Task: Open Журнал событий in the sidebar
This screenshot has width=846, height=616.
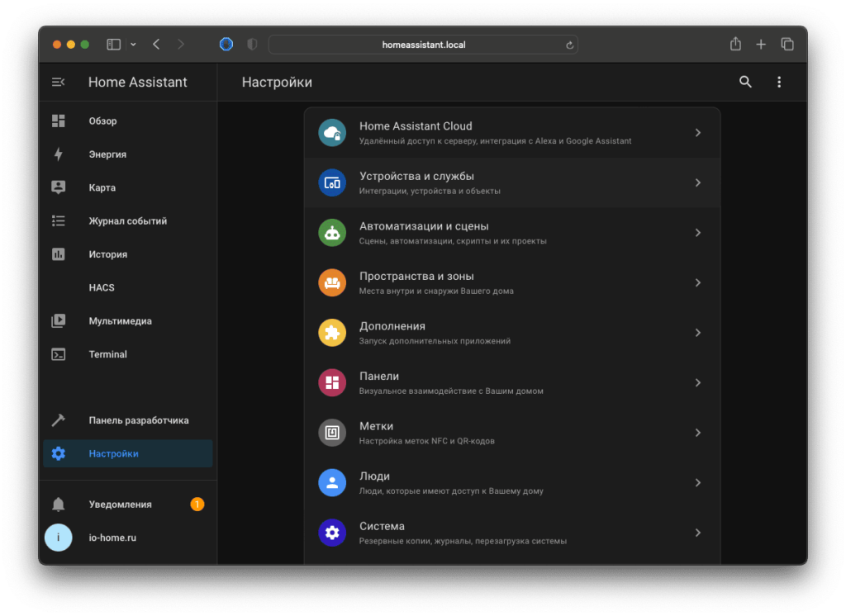Action: (128, 221)
